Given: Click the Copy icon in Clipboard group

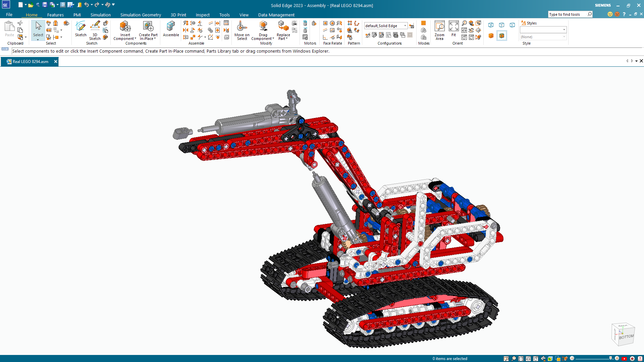Looking at the screenshot, I should pos(20,30).
